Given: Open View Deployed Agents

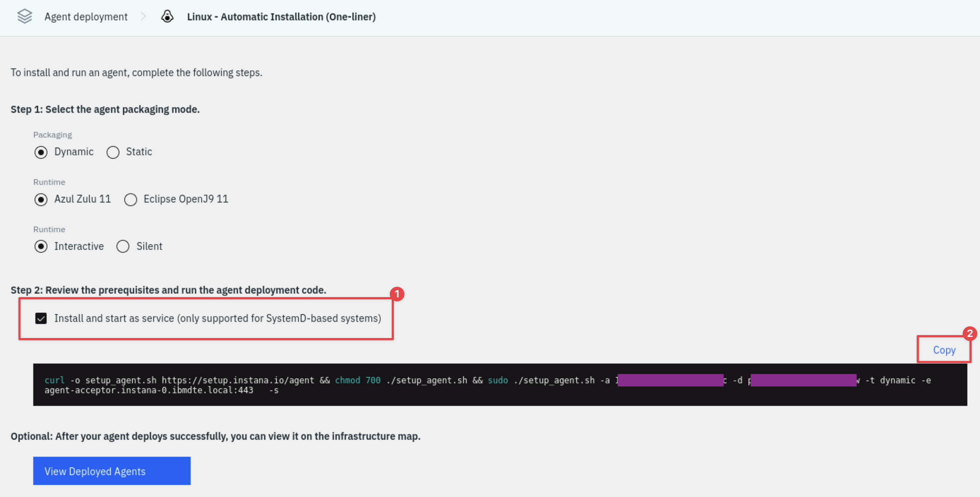Looking at the screenshot, I should click(x=112, y=471).
